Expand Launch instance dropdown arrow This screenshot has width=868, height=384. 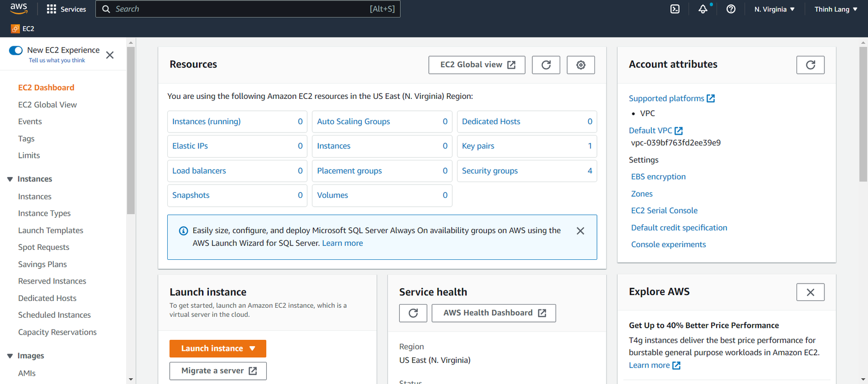coord(253,348)
